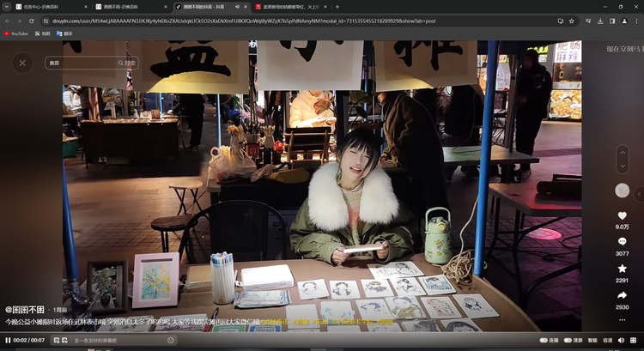Open the 倍速 playback speed menu

coord(607,341)
